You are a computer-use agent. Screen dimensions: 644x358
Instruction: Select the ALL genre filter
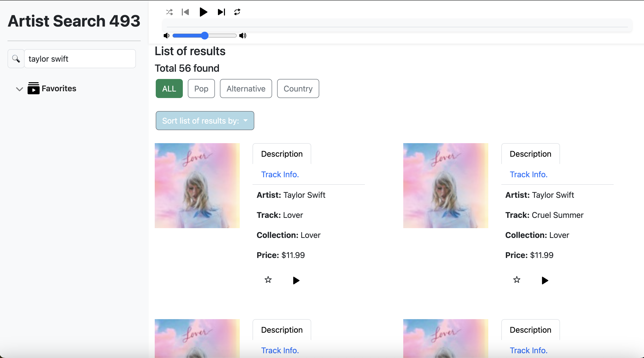169,88
